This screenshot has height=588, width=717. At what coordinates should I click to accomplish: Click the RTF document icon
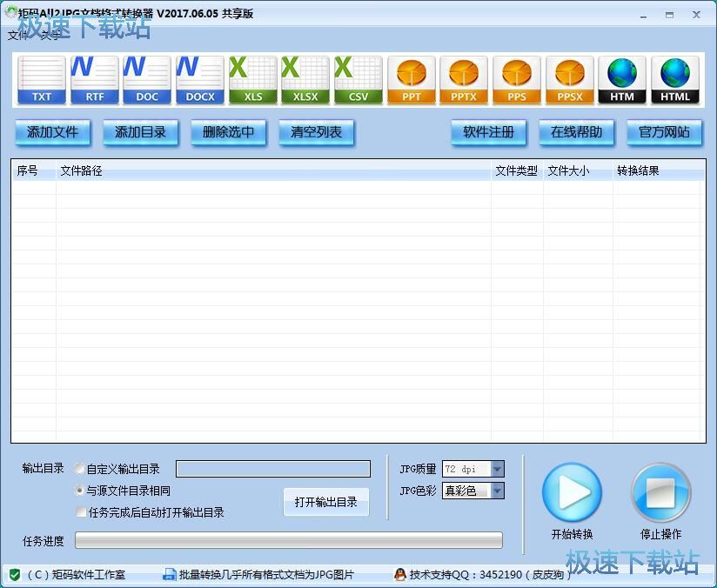pos(93,80)
